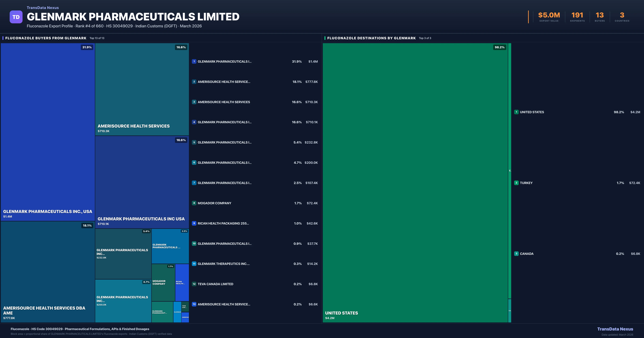Click the purple TD logo icon
The height and width of the screenshot is (338, 644).
click(x=16, y=17)
